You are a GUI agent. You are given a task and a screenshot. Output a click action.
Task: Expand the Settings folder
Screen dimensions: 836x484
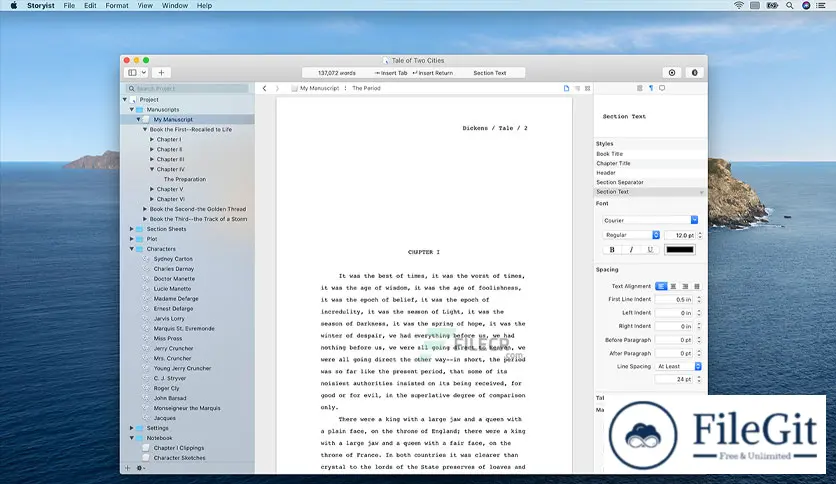[132, 428]
